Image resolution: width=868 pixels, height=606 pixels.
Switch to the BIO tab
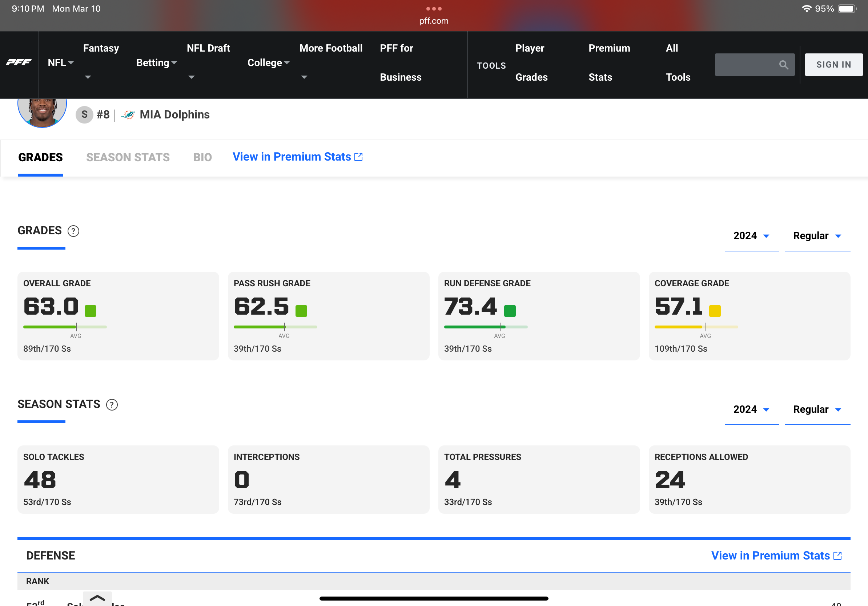(x=202, y=157)
